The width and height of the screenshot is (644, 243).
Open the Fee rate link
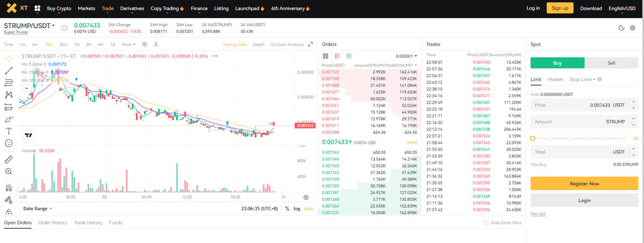[538, 214]
